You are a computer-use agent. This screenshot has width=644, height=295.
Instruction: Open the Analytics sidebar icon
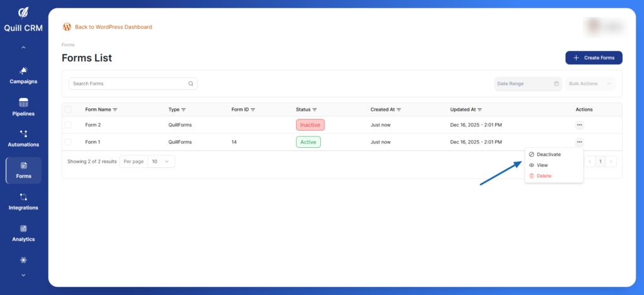23,228
